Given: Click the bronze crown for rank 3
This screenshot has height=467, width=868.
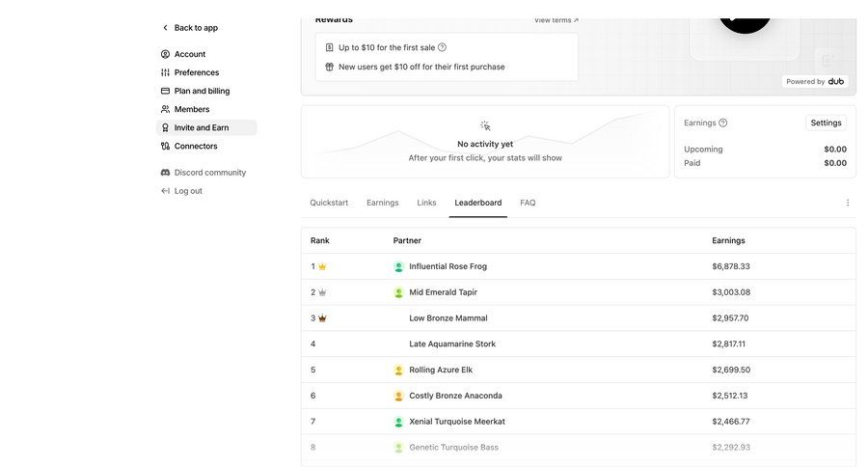Looking at the screenshot, I should (322, 318).
